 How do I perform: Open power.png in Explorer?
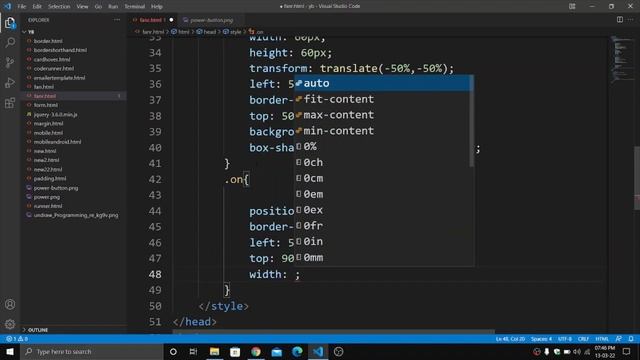47,197
